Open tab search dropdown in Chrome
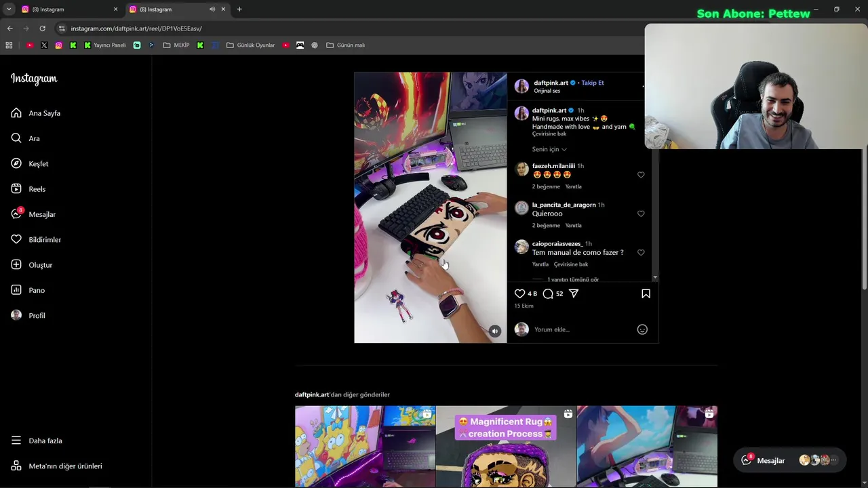Image resolution: width=868 pixels, height=488 pixels. 8,9
